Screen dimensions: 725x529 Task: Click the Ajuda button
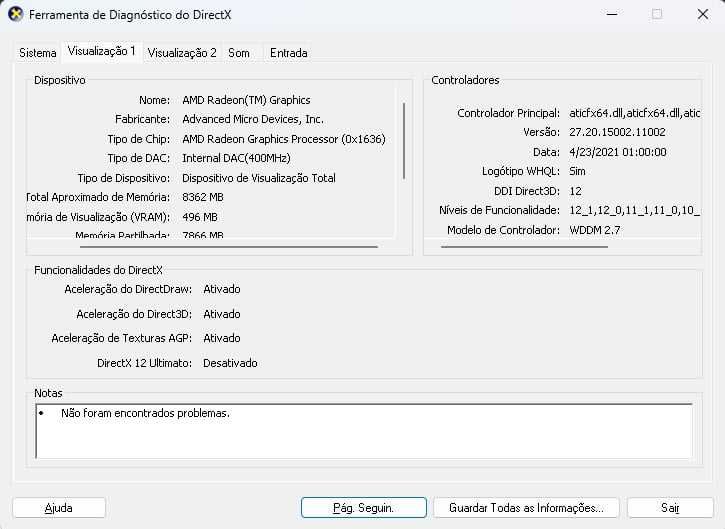59,508
